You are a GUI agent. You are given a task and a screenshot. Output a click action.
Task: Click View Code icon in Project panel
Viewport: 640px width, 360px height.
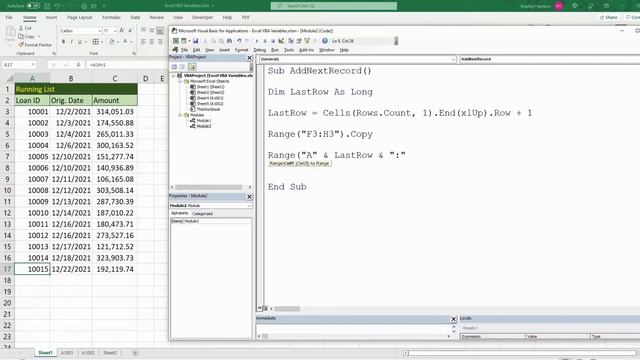click(174, 67)
